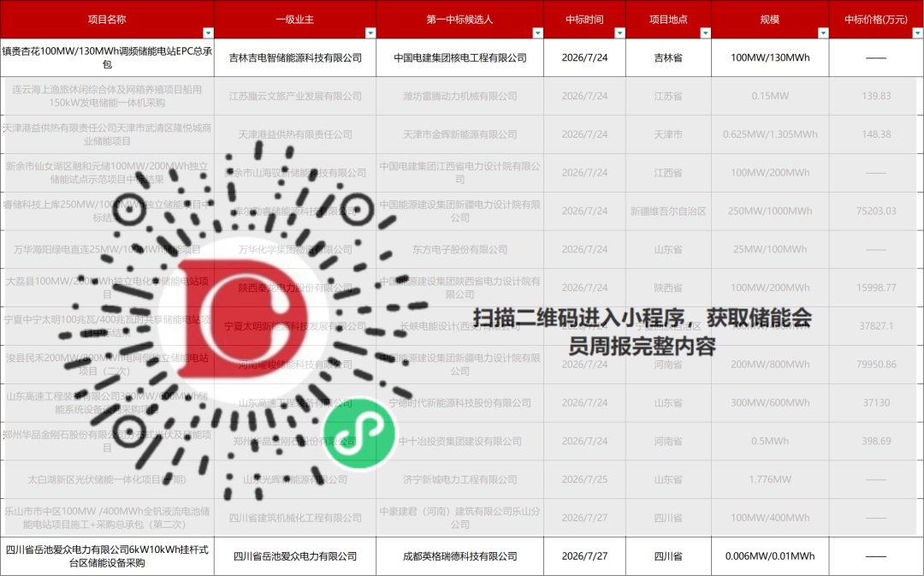Open the 第一中标候选人 column filter dropdown
Screen dimensions: 924x576
[537, 33]
